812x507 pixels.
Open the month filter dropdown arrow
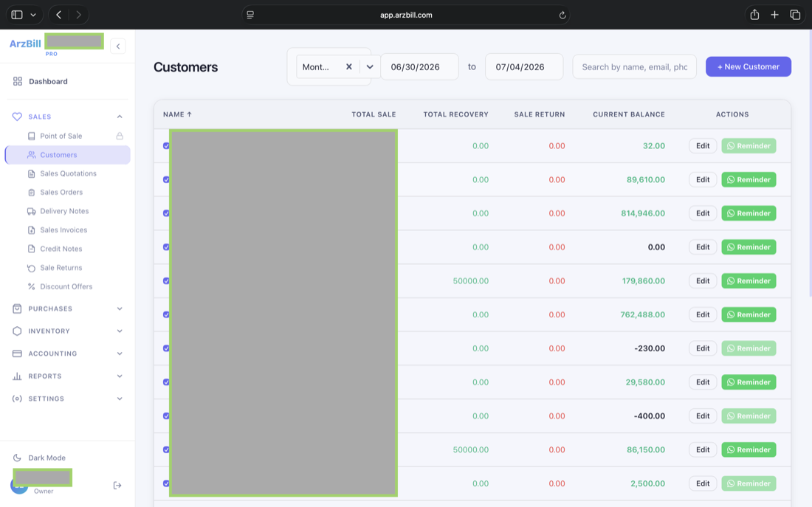[x=370, y=67]
